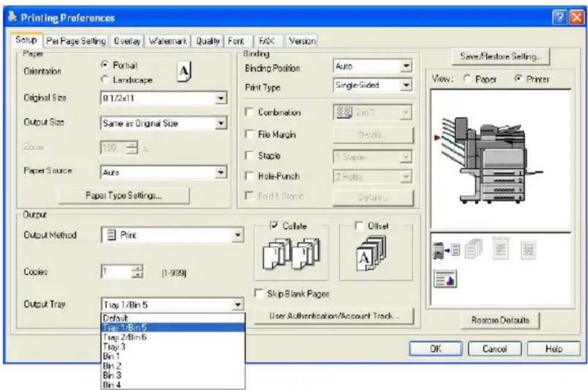Enable the Combination checkbox
This screenshot has width=588, height=390.
[x=249, y=112]
